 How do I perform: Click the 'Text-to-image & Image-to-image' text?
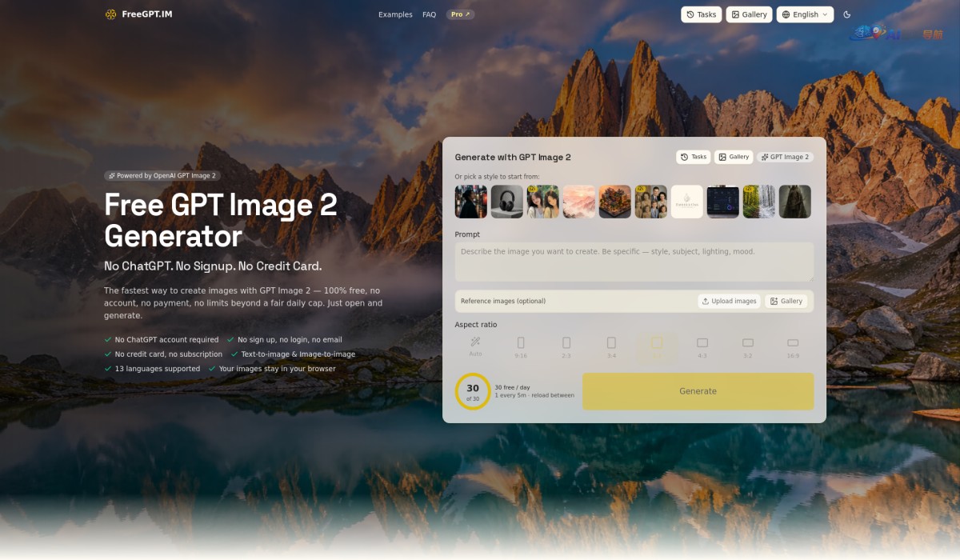(298, 354)
